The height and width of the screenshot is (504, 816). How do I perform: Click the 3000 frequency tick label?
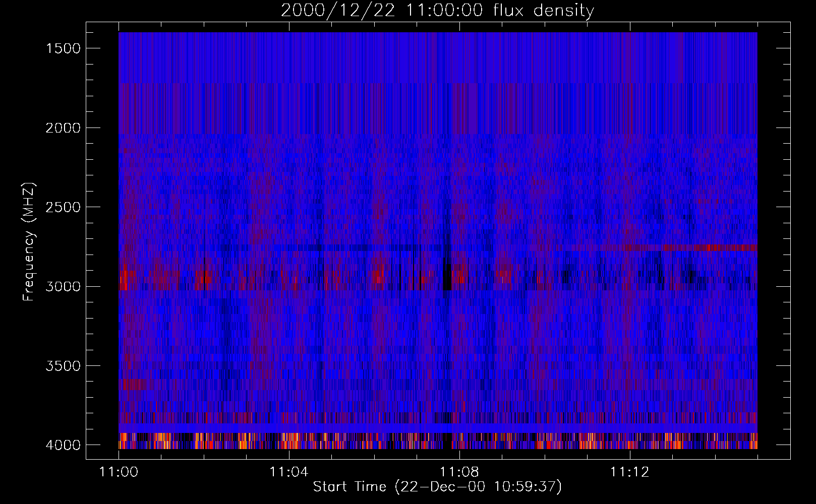point(63,287)
